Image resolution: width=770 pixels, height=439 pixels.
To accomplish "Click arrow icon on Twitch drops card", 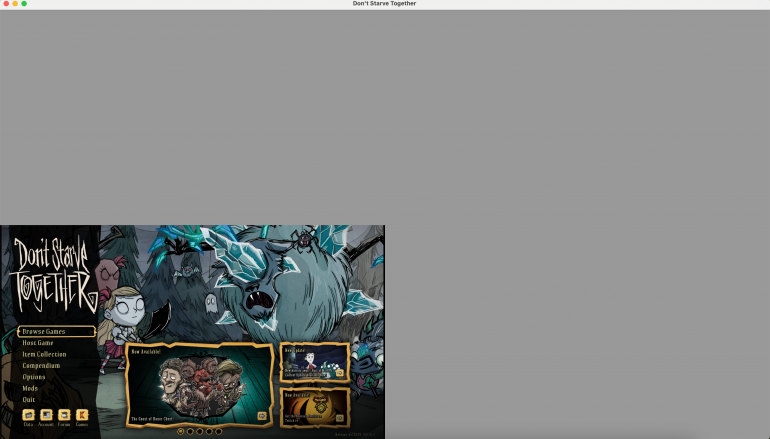I will coord(339,418).
